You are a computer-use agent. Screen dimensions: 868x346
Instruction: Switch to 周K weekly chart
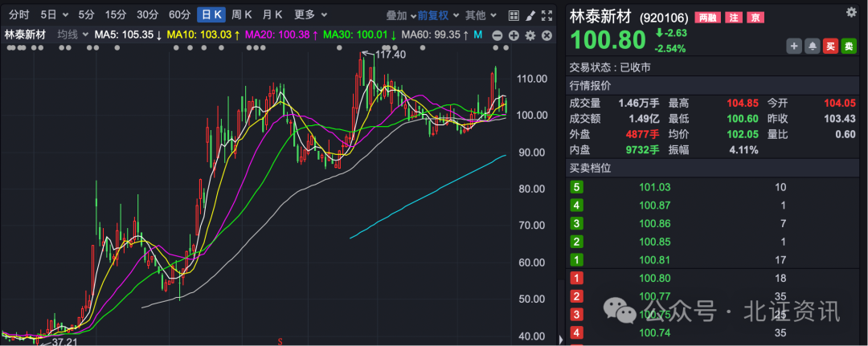(242, 15)
